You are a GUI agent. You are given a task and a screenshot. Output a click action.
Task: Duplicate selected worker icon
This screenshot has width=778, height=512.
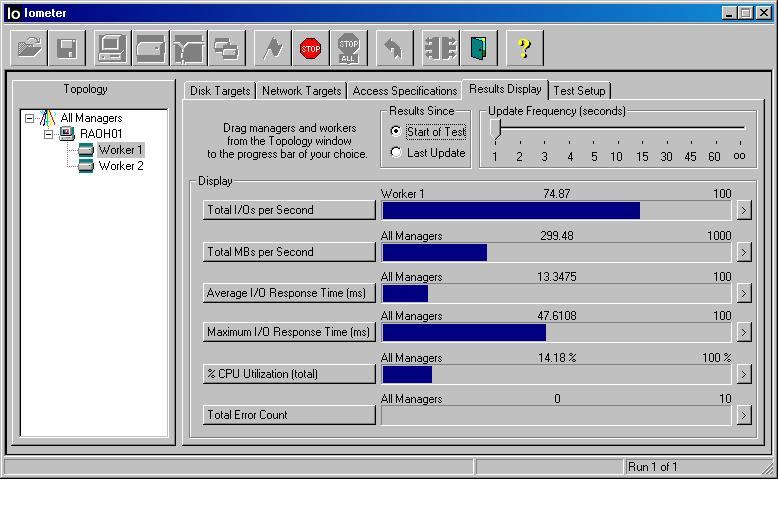coord(227,48)
